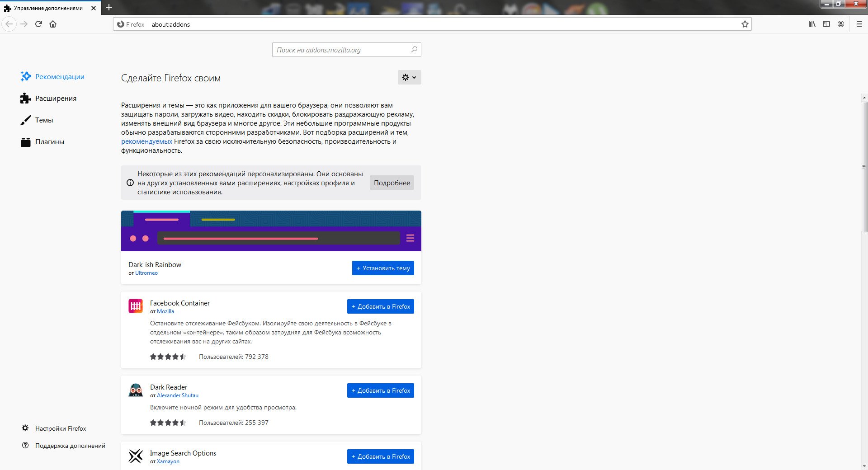Reload the page with the refresh icon

tap(38, 24)
